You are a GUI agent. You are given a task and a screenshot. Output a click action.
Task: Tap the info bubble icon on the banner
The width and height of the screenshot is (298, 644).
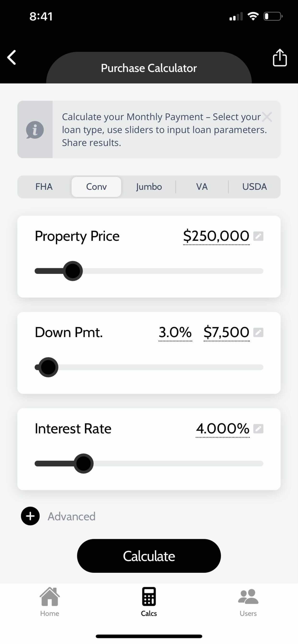[x=35, y=129]
